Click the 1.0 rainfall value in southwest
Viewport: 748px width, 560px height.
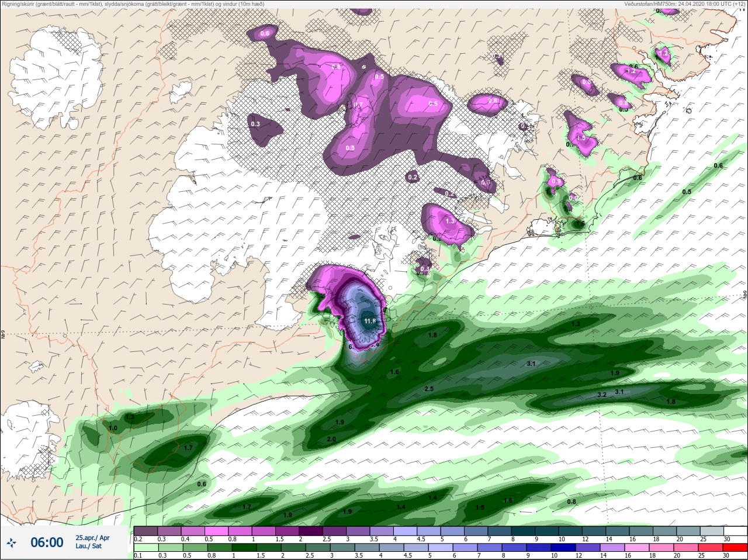pyautogui.click(x=113, y=428)
